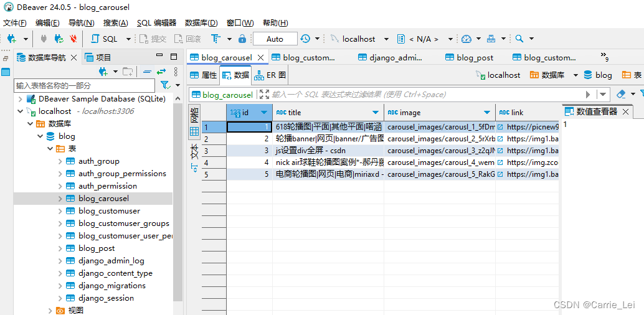
Task: Click the blog breadcrumb link
Action: (x=598, y=75)
